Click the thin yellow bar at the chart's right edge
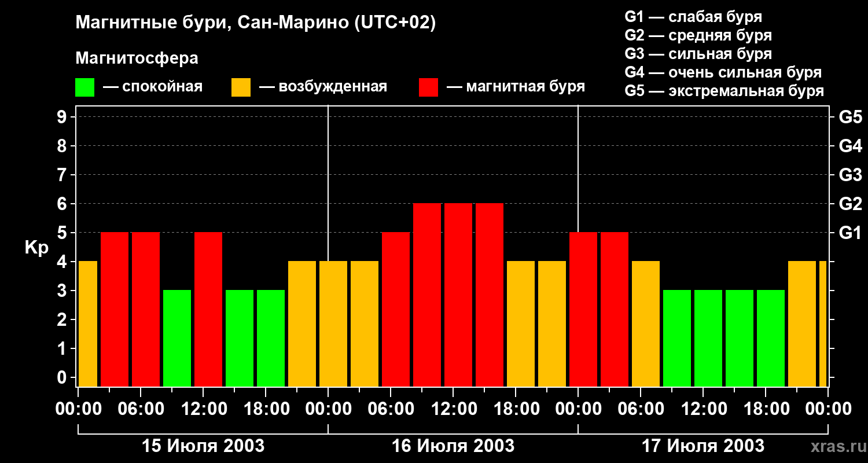The width and height of the screenshot is (868, 463). (823, 324)
